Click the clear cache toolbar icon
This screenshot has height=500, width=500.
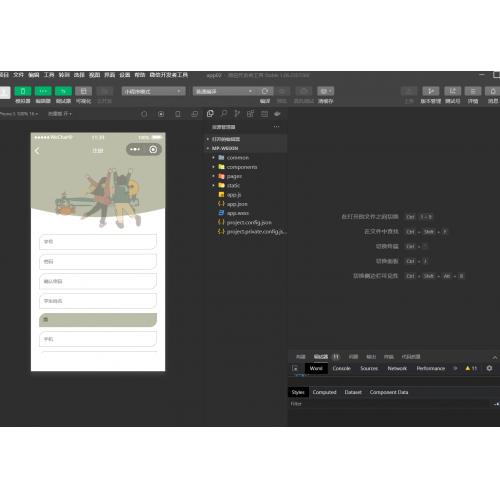point(326,91)
